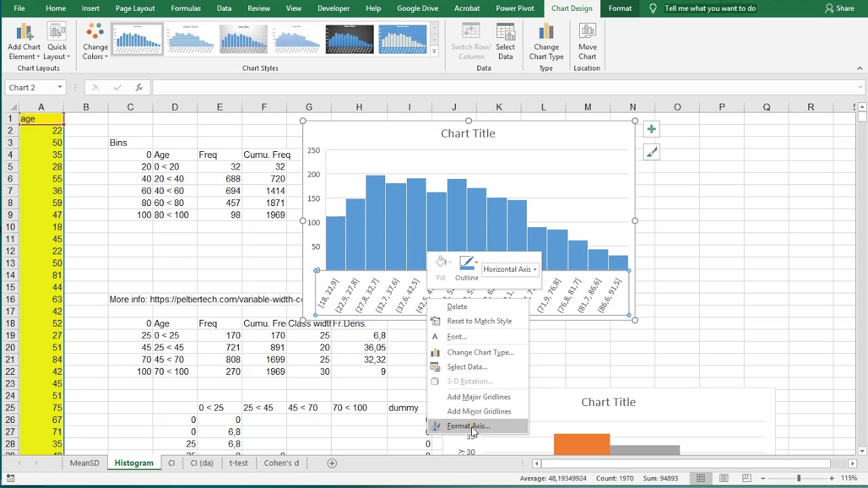Open the Insert ribbon tab
Screen dimensions: 868x488
pos(91,8)
